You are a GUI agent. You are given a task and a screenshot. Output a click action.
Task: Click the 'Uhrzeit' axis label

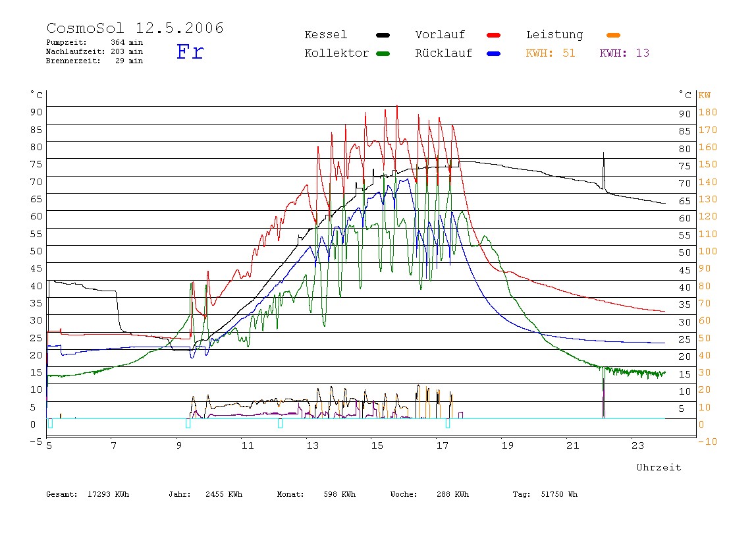click(659, 467)
